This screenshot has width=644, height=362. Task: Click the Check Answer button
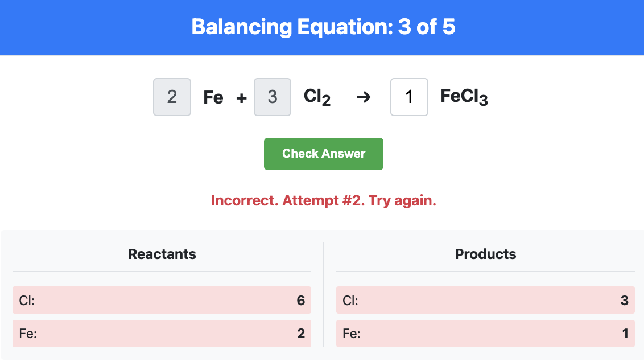pyautogui.click(x=324, y=154)
